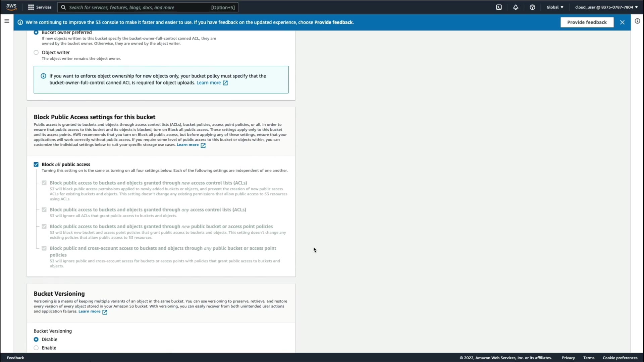Uncheck Block all public access checkbox
Image resolution: width=644 pixels, height=362 pixels.
point(36,165)
